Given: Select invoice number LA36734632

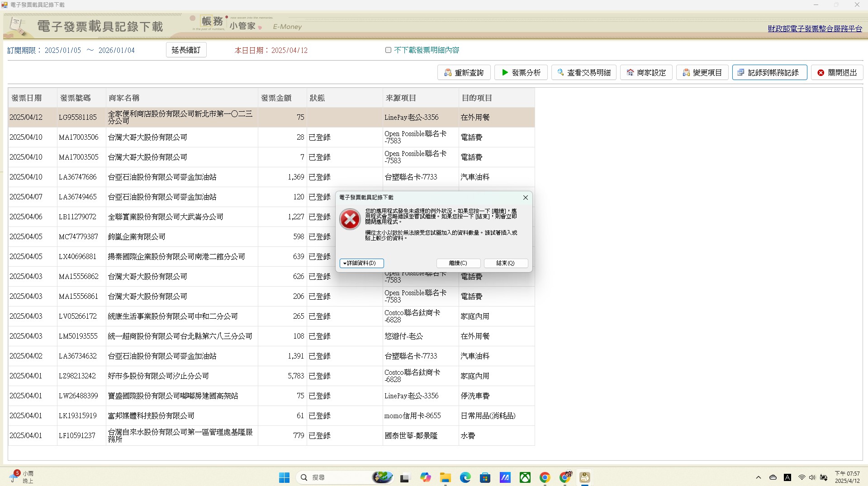Looking at the screenshot, I should tap(77, 356).
